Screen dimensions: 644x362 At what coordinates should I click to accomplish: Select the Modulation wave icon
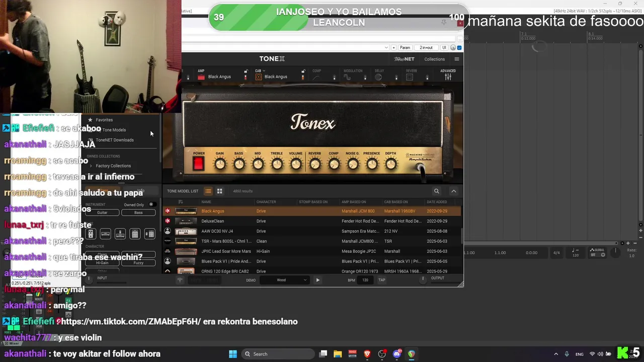click(x=347, y=77)
